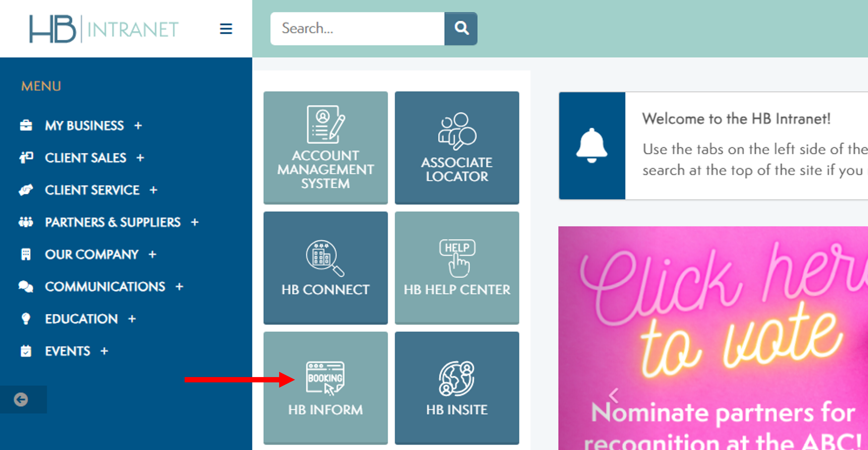Click the lightbulb icon beside EDUCATION
This screenshot has height=450, width=868.
pyautogui.click(x=26, y=318)
